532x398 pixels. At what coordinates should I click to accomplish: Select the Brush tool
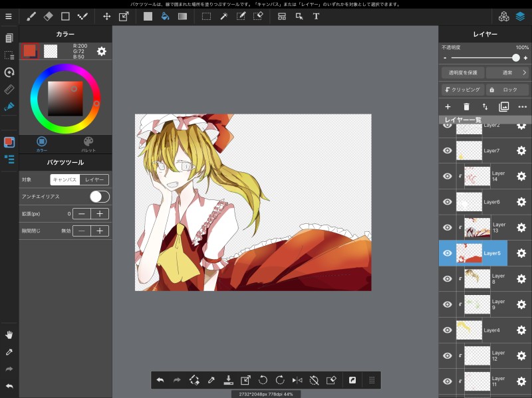click(31, 16)
